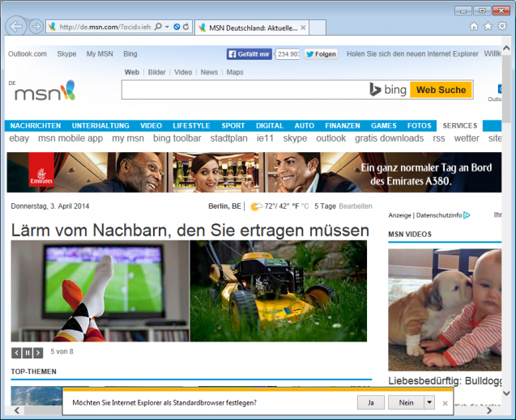Open bing toolbar link
Viewport: 516px width, 420px height.
coord(177,138)
